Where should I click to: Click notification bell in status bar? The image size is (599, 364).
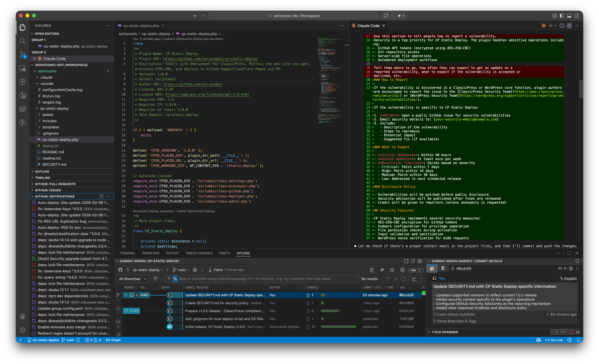(x=579, y=340)
